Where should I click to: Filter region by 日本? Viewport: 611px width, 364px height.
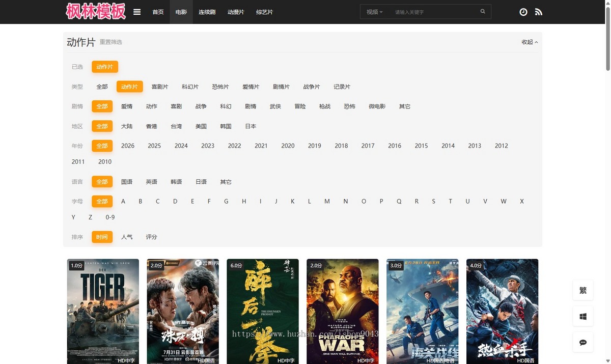click(x=251, y=126)
